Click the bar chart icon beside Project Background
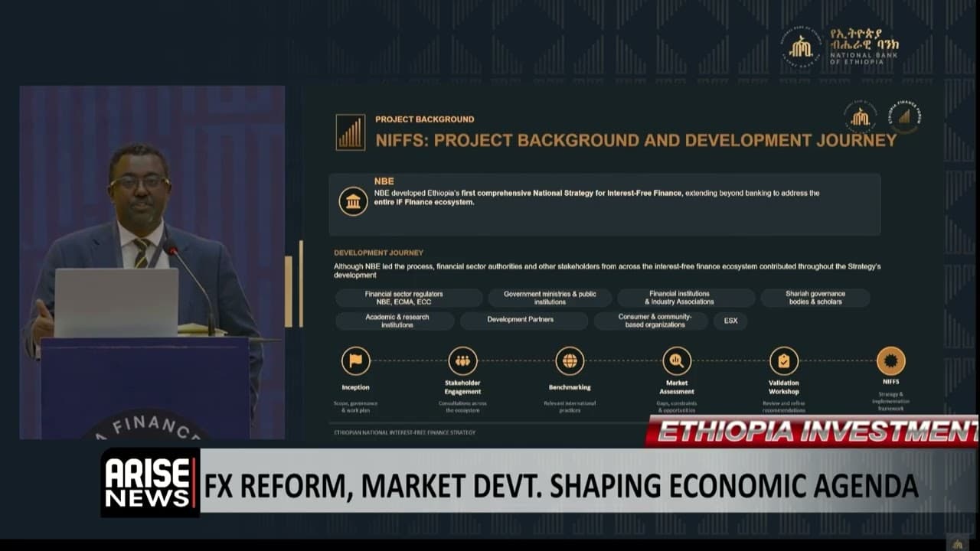 pos(351,132)
